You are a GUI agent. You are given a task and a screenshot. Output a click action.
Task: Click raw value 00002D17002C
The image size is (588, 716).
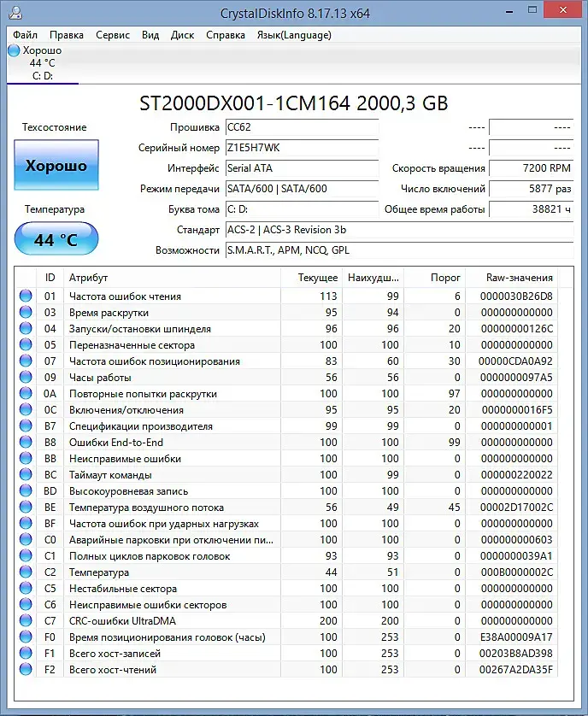(x=516, y=508)
